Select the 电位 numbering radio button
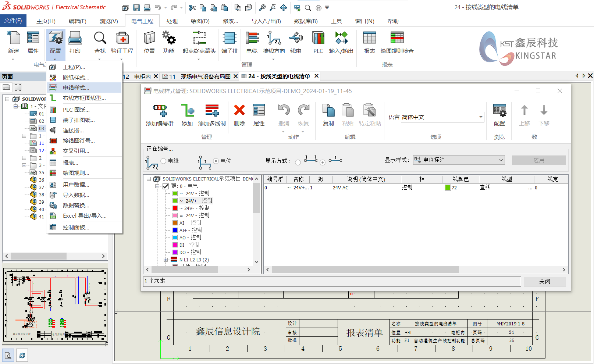Image resolution: width=594 pixels, height=364 pixels. 216,161
